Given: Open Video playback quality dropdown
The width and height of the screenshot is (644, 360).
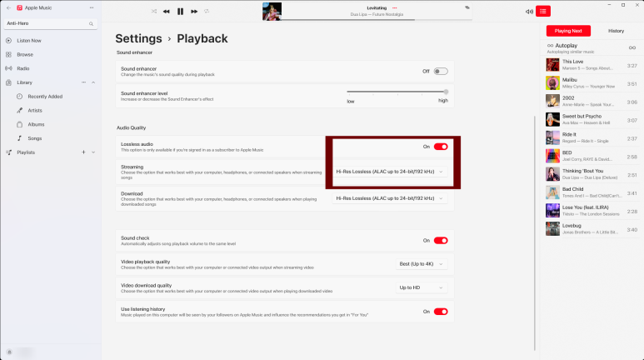Looking at the screenshot, I should 422,264.
